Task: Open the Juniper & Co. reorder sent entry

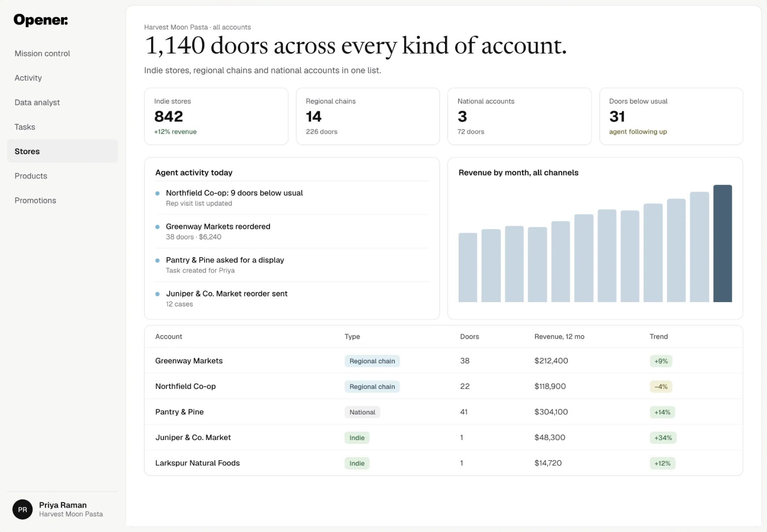Action: pyautogui.click(x=292, y=298)
